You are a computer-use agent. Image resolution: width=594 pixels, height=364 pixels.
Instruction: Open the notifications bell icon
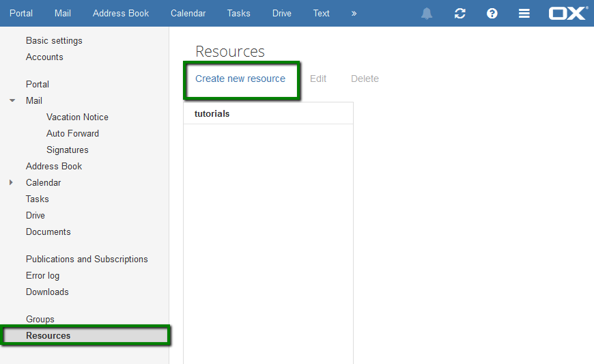427,14
